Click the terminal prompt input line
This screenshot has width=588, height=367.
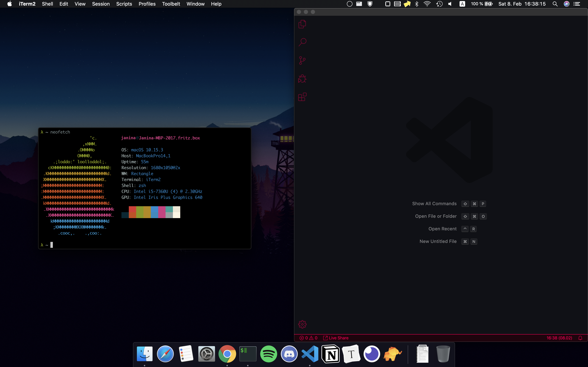pyautogui.click(x=51, y=245)
